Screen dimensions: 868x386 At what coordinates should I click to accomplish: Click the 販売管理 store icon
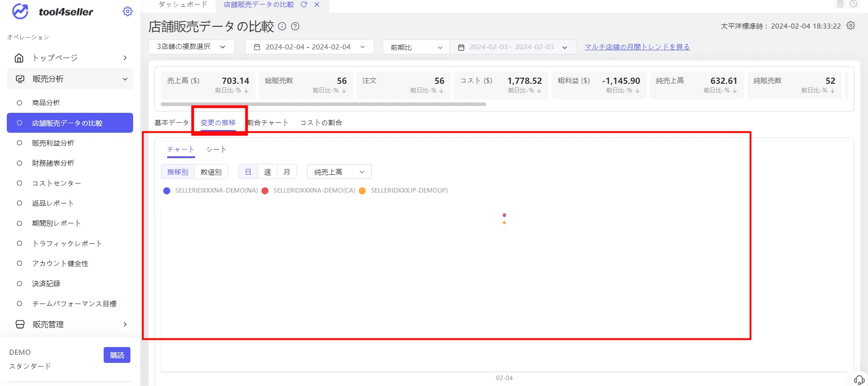(20, 324)
